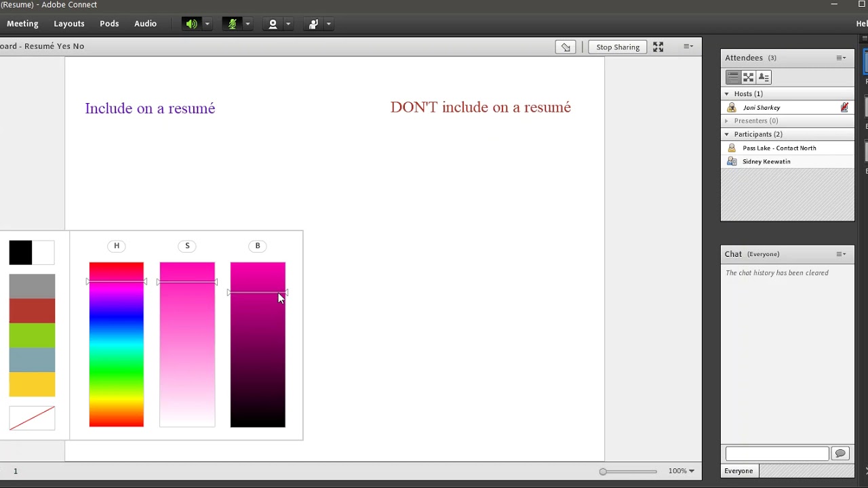Click the send chat message icon
Screen dimensions: 868x488
point(840,453)
